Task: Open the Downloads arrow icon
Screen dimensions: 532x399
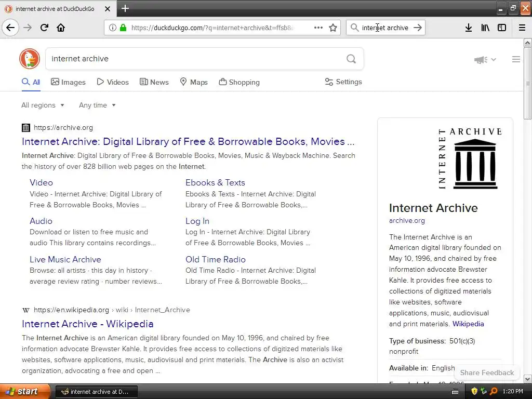Action: click(x=469, y=28)
